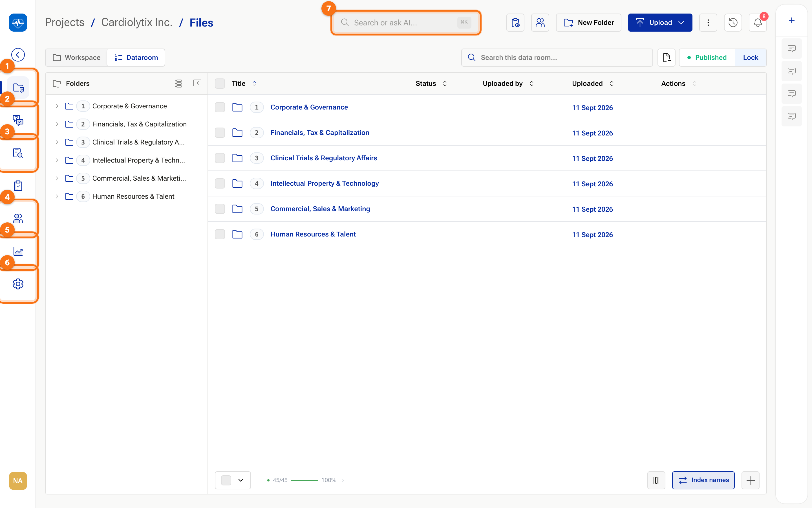Open the Files sidebar icon
Screen dimensions: 812x508
coord(18,88)
